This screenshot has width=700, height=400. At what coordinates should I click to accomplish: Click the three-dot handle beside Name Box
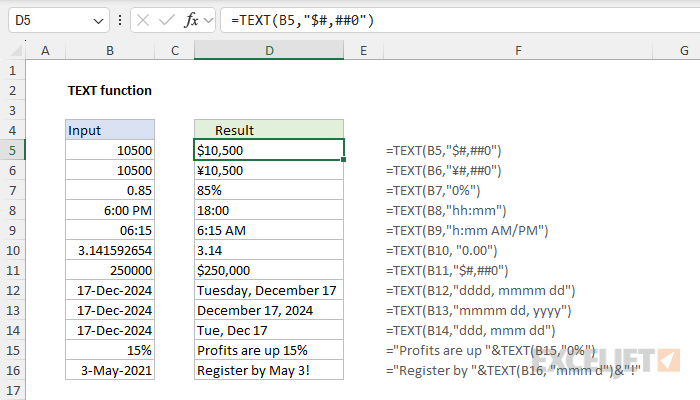pos(120,20)
